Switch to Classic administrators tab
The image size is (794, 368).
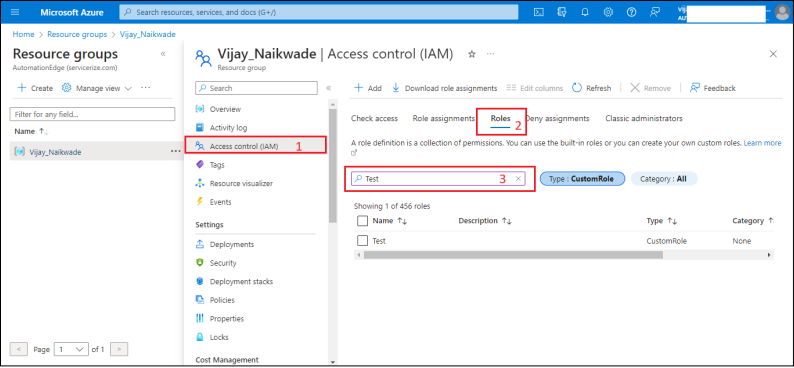[644, 118]
